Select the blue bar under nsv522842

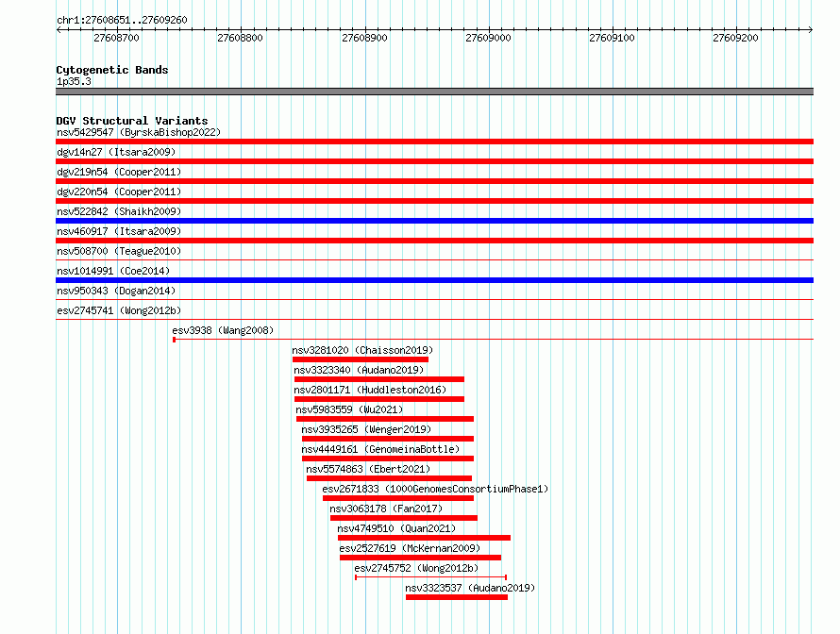434,221
